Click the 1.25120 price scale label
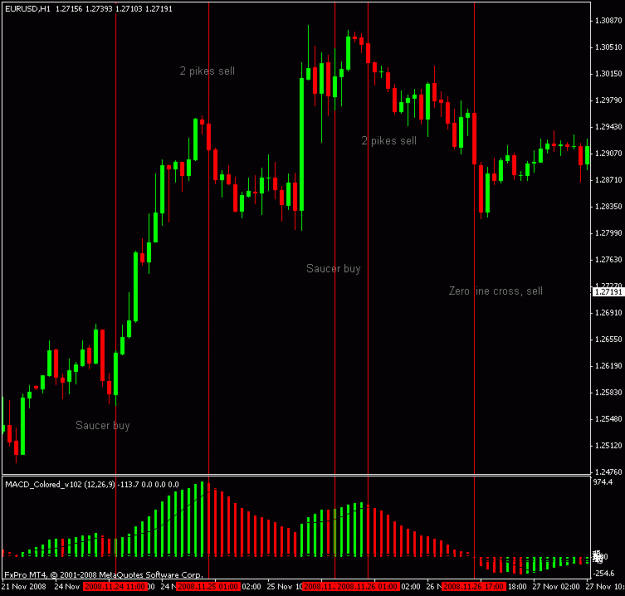This screenshot has height=596, width=625. pos(608,445)
